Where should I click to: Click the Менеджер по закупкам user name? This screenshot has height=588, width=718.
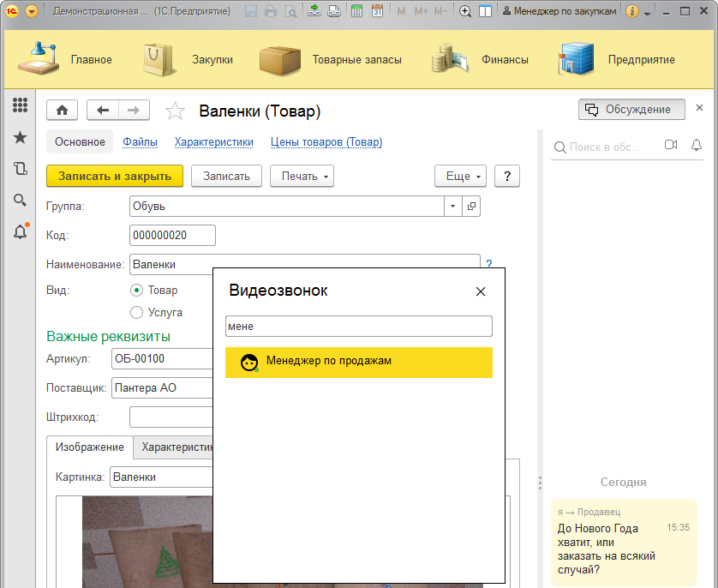[560, 11]
